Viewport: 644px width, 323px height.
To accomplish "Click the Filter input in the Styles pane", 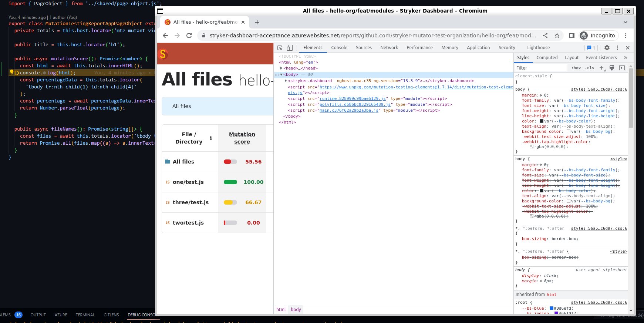I will point(541,68).
